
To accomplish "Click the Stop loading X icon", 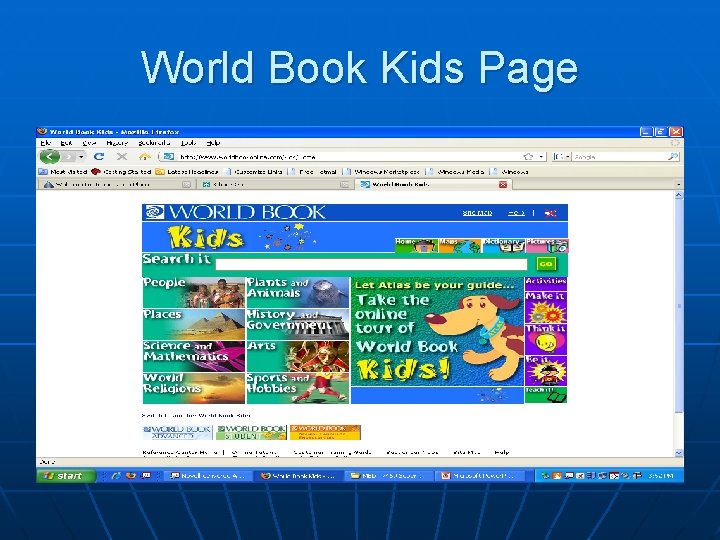I will point(122,157).
